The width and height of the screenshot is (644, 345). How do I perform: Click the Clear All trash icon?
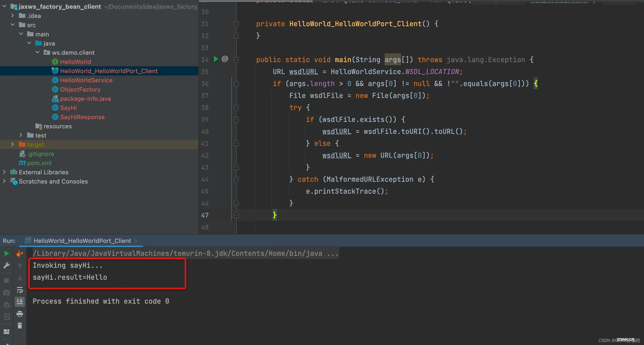tap(20, 325)
